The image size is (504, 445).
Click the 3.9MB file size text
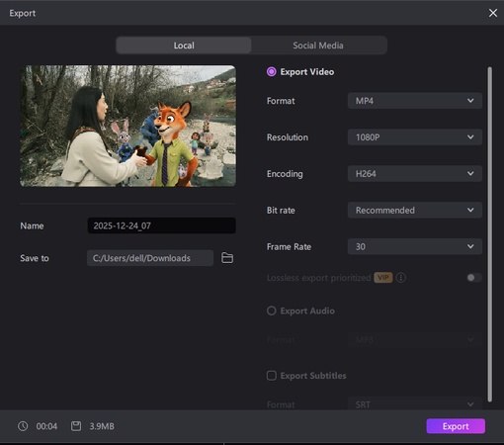click(102, 426)
